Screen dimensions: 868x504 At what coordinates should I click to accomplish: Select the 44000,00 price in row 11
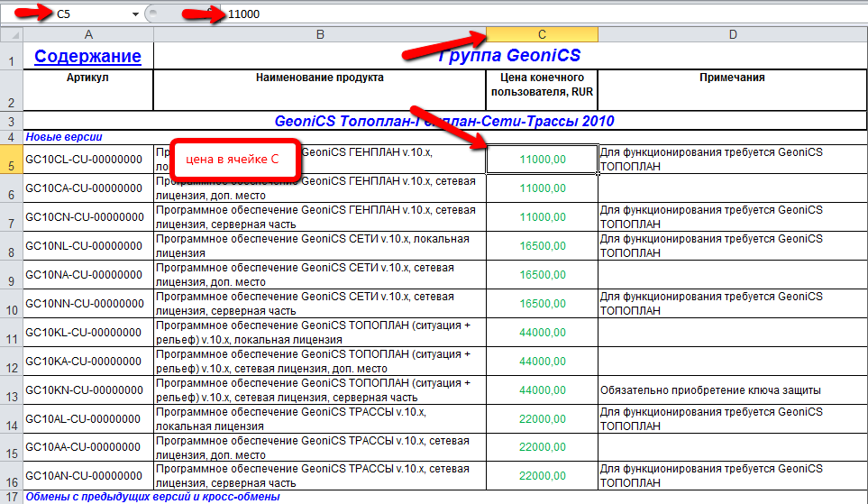coord(542,333)
